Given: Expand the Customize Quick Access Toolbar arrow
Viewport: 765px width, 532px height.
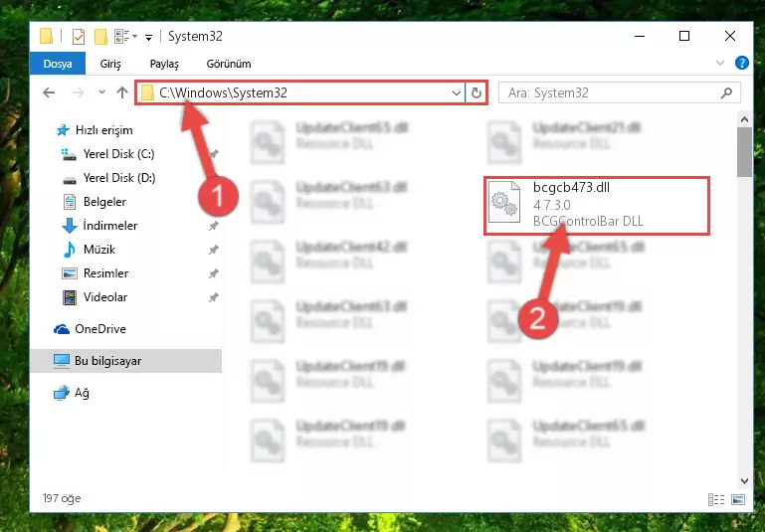Looking at the screenshot, I should pyautogui.click(x=148, y=37).
